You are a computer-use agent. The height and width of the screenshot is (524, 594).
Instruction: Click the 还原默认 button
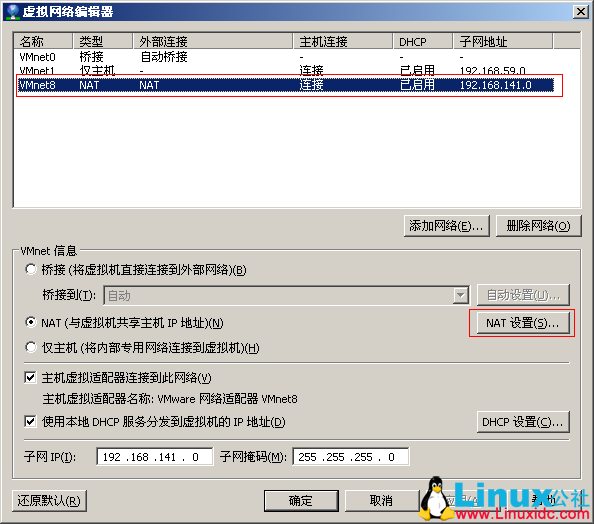(49, 501)
